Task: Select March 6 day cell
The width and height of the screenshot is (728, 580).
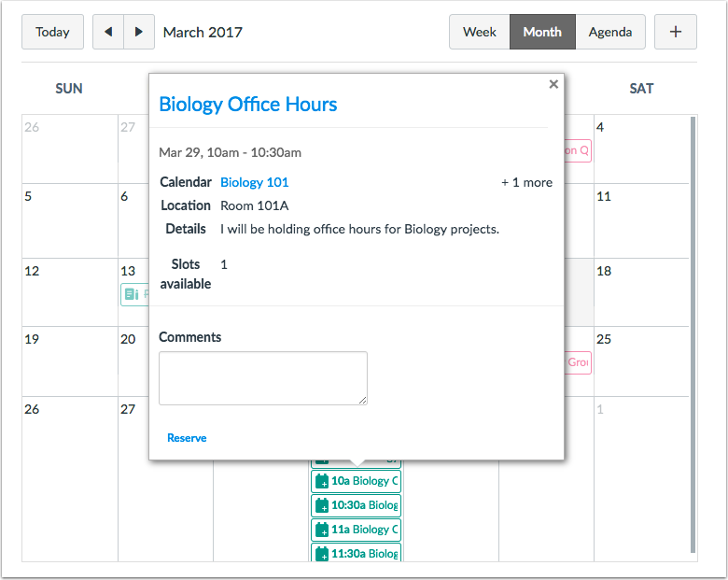Action: pyautogui.click(x=133, y=220)
